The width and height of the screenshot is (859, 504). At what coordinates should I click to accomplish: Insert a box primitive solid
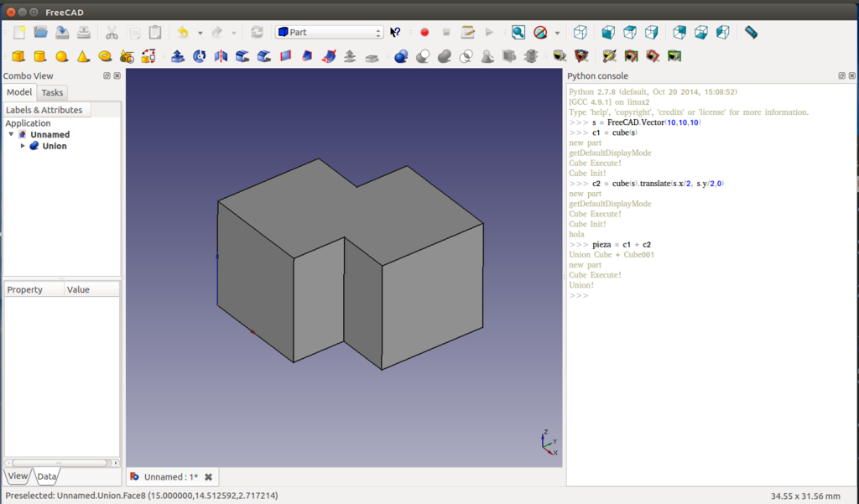tap(18, 57)
